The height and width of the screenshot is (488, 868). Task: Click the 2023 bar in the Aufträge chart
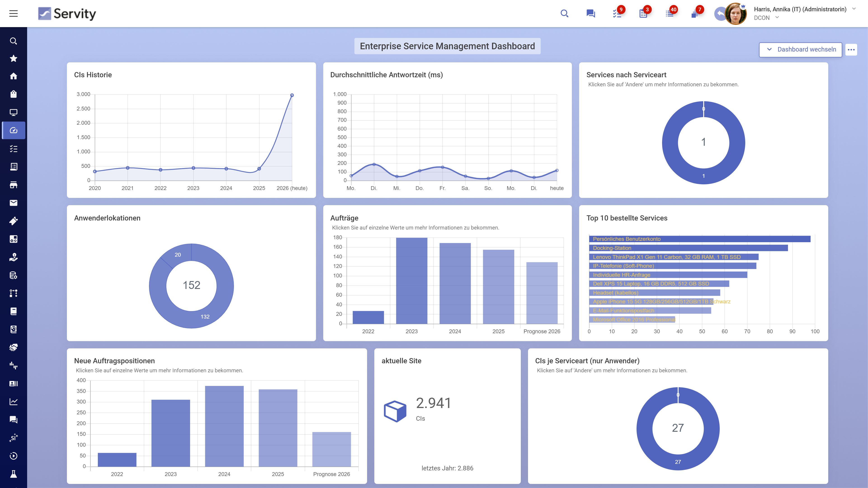click(411, 281)
